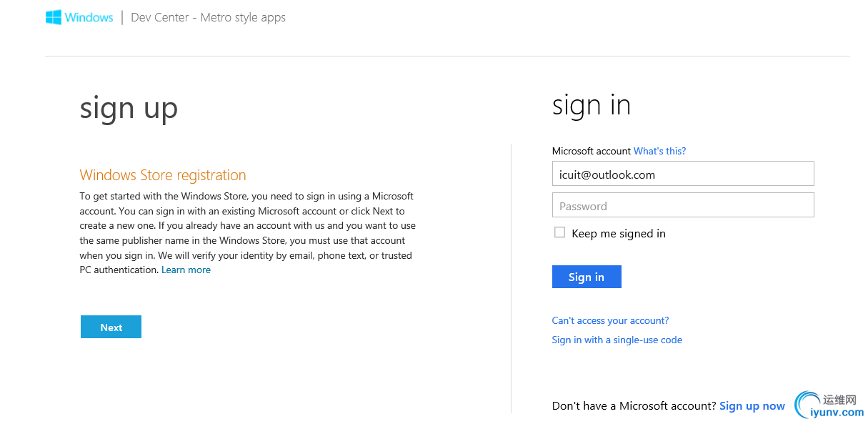Click the Microsoft account field label
Image resolution: width=868 pixels, height=424 pixels.
tap(592, 152)
